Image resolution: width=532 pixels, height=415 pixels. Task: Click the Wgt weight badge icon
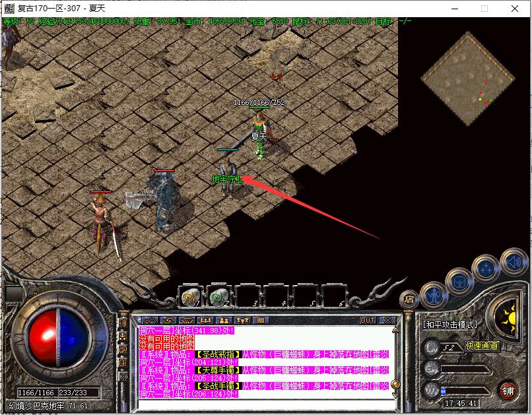pyautogui.click(x=432, y=390)
